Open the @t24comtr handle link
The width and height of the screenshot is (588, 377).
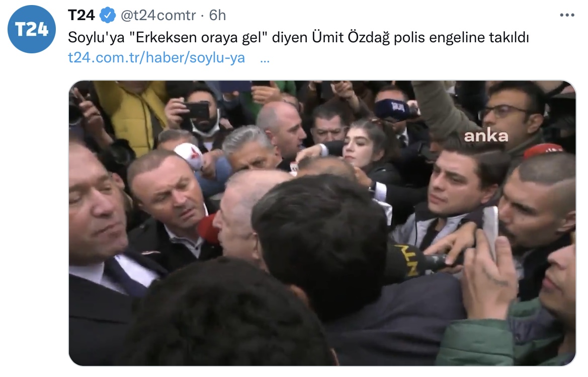158,16
